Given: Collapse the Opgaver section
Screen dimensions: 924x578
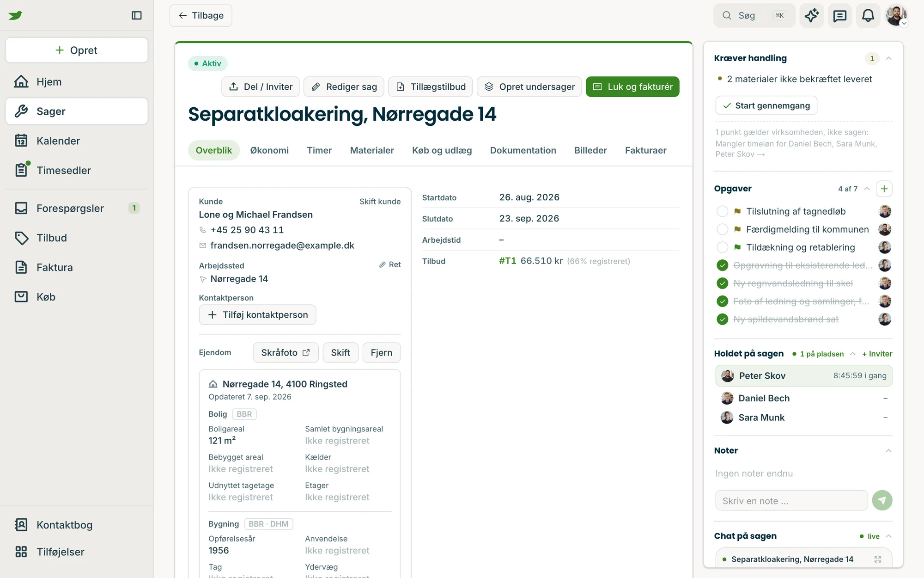Looking at the screenshot, I should click(x=867, y=189).
